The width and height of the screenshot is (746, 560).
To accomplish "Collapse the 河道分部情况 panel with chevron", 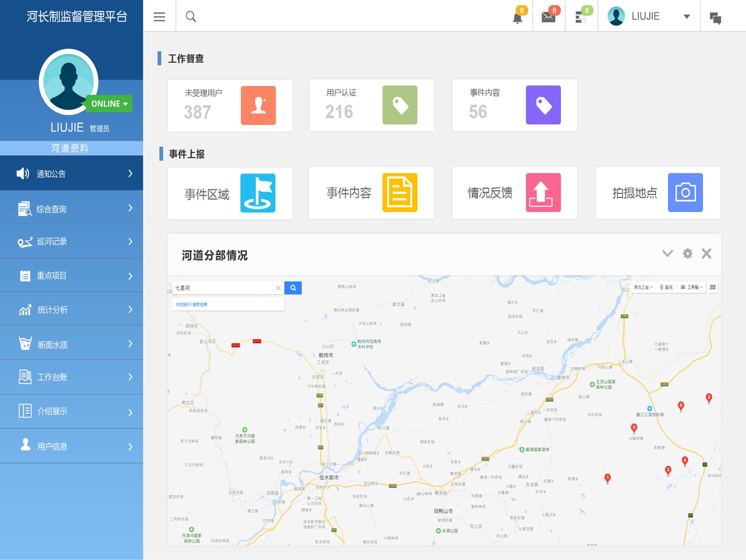I will point(668,254).
